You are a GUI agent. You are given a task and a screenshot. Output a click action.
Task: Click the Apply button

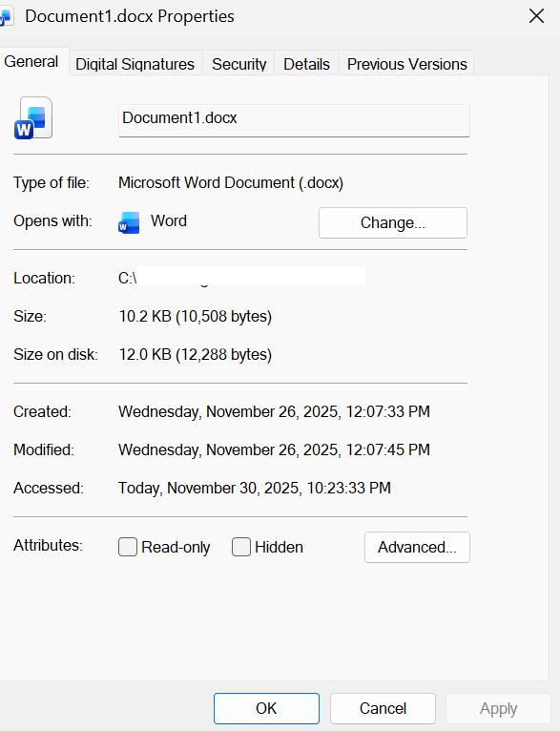coord(499,708)
